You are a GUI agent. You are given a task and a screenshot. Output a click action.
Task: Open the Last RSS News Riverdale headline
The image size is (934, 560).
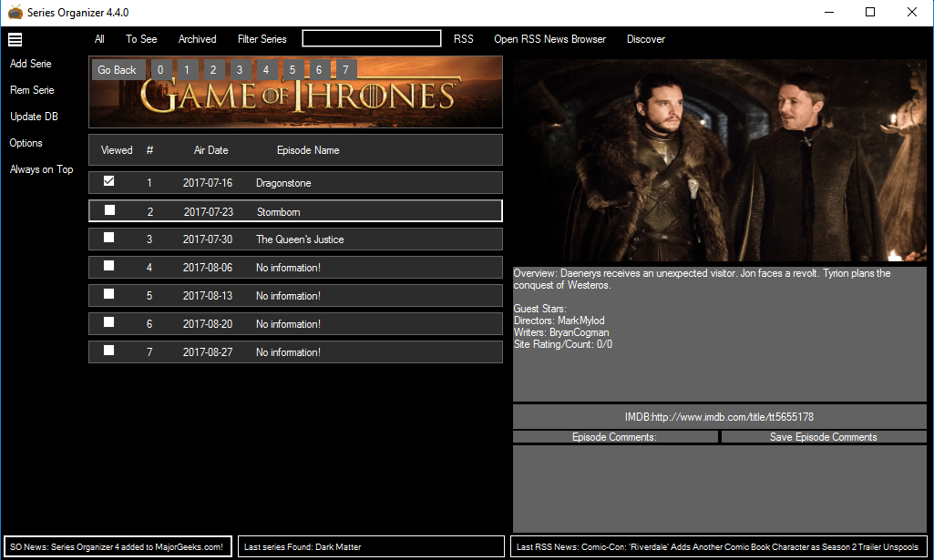tap(719, 547)
